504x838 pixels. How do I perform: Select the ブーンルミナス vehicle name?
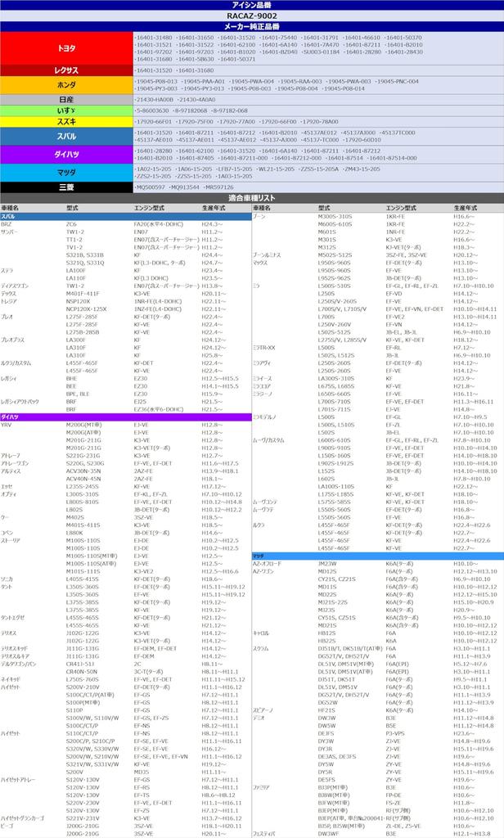[x=267, y=255]
